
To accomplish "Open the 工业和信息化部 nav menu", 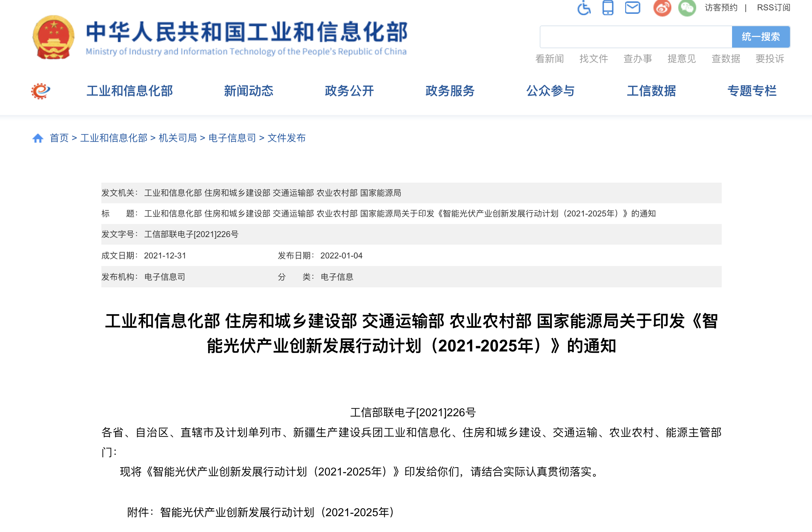I will coord(130,91).
